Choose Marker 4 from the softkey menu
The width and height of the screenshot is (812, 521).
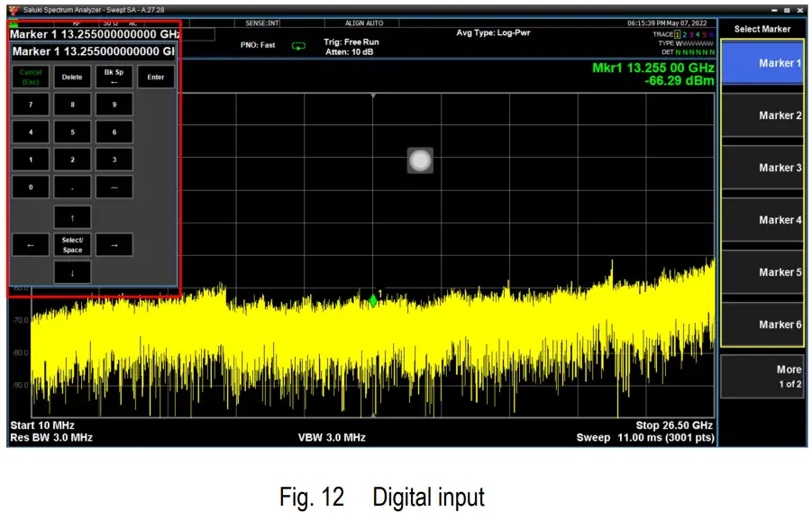762,220
